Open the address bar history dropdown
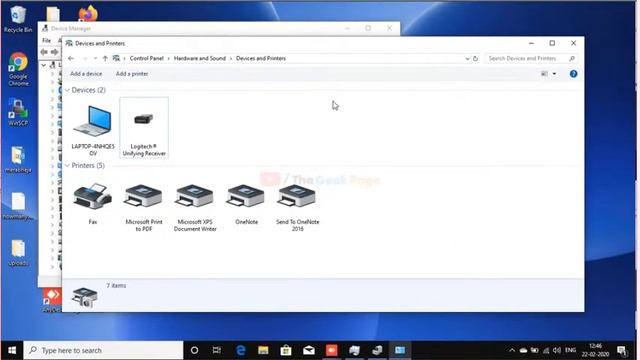This screenshot has width=640, height=360. click(467, 59)
